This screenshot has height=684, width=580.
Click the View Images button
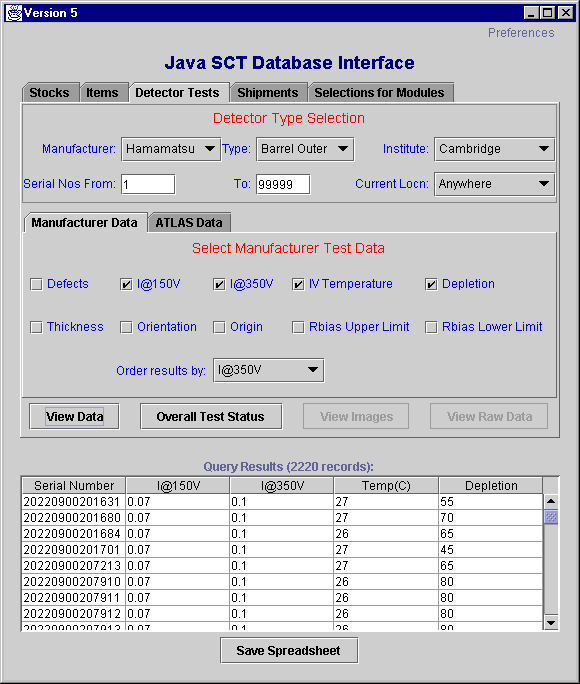356,417
